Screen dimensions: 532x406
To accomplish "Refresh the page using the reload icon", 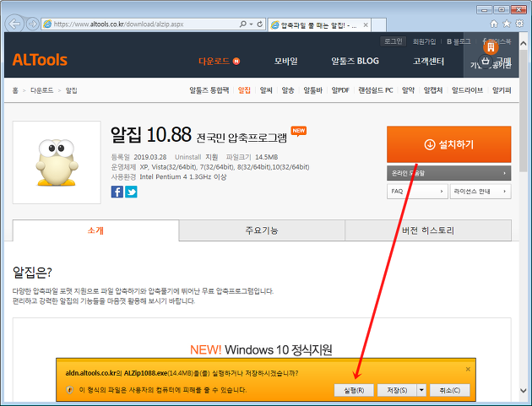I will (260, 24).
